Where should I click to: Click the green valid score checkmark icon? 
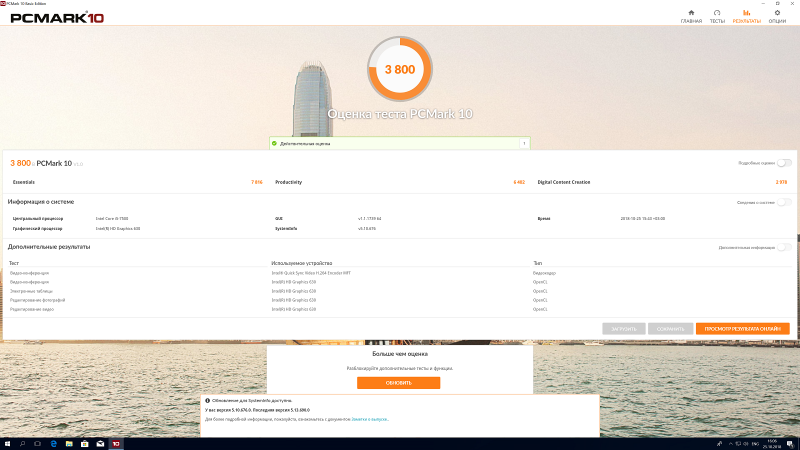274,143
